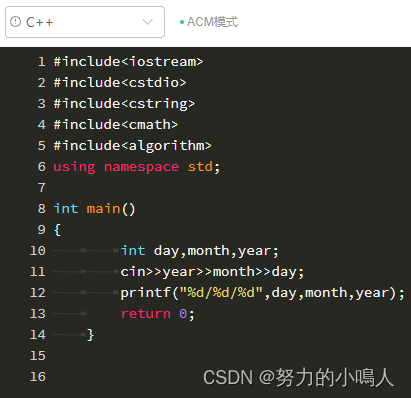This screenshot has width=411, height=398.
Task: Click line number 12 in gutter
Action: click(38, 293)
